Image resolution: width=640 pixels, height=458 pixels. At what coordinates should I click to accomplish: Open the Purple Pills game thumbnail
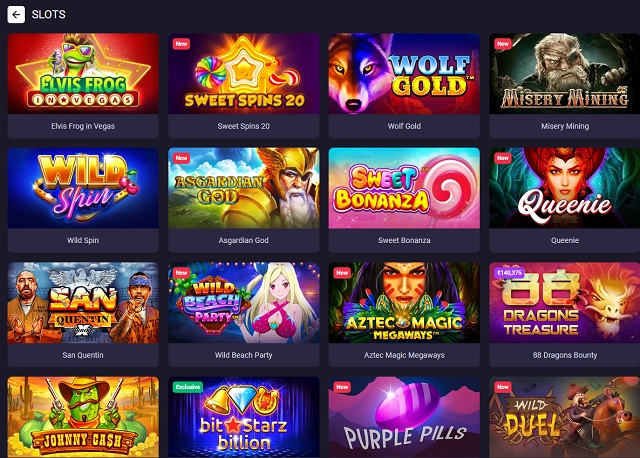(404, 417)
